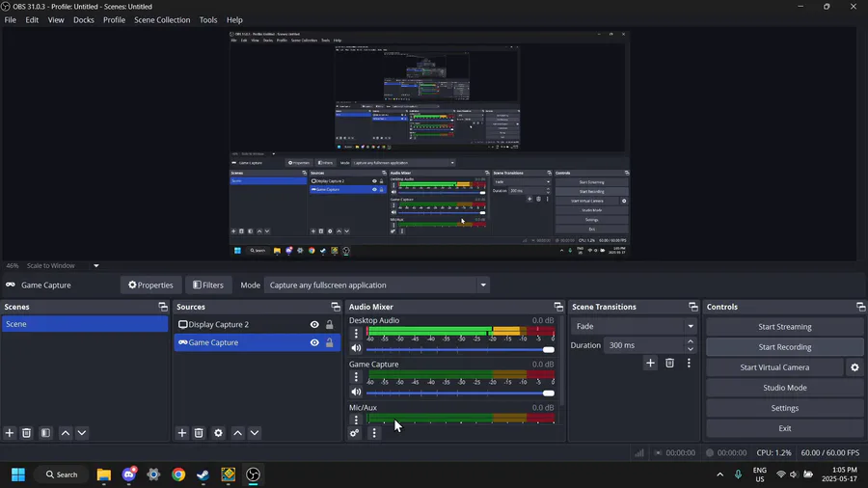868x488 pixels.
Task: Undock the Audio Mixer panel
Action: 558,307
